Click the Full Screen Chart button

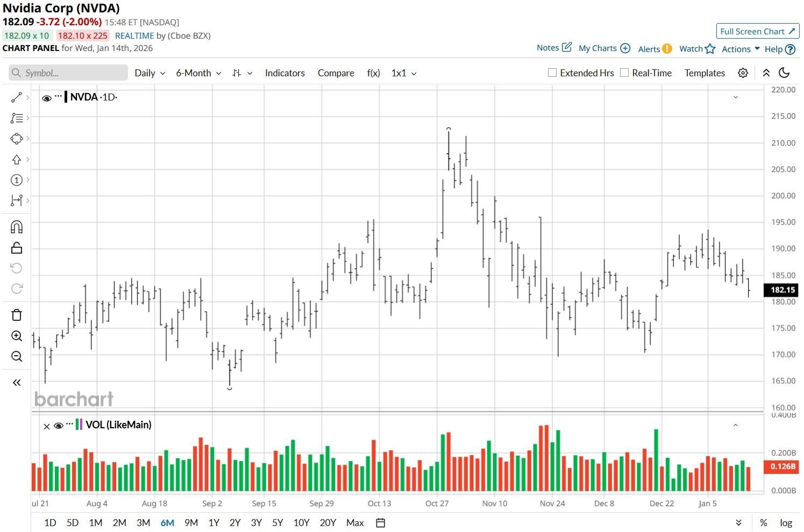pos(757,31)
